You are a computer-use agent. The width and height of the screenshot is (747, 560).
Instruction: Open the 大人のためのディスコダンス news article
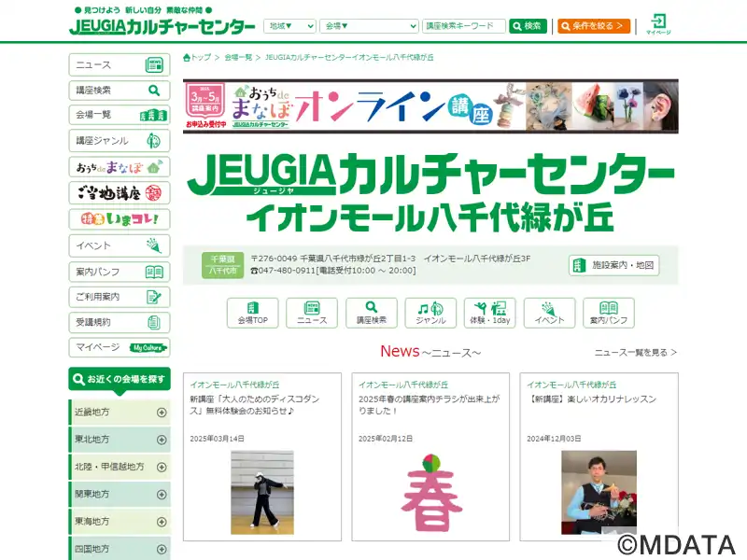click(254, 405)
